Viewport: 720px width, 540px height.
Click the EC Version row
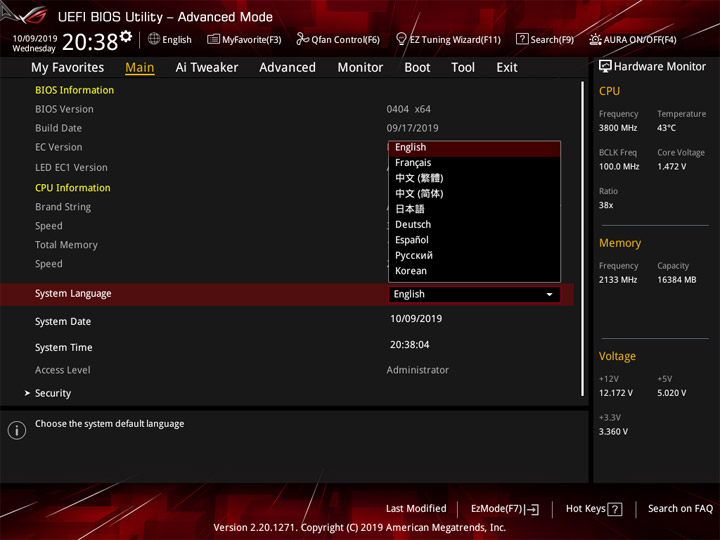[59, 147]
